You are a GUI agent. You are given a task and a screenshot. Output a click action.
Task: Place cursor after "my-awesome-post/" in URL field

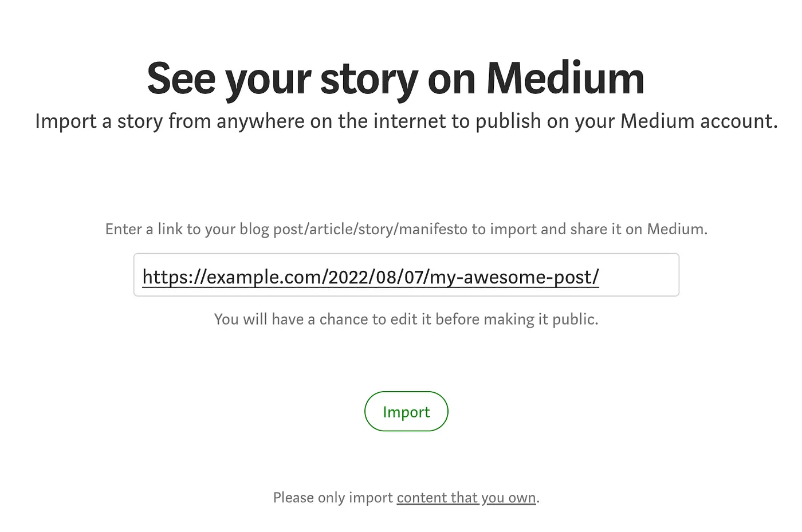point(600,277)
